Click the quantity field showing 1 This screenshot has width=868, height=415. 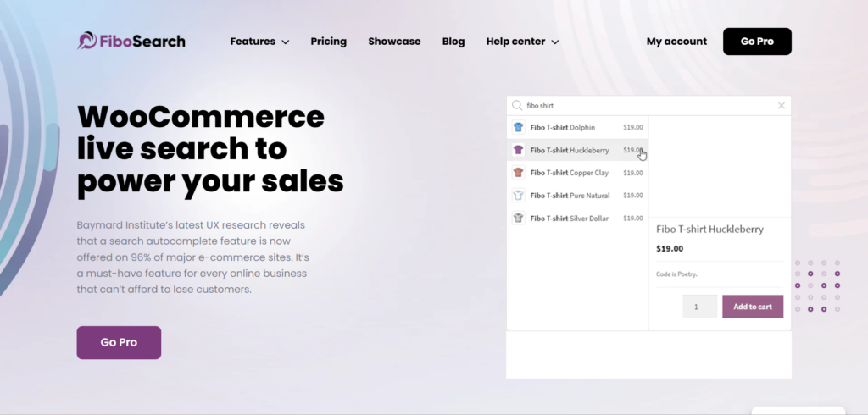click(699, 307)
